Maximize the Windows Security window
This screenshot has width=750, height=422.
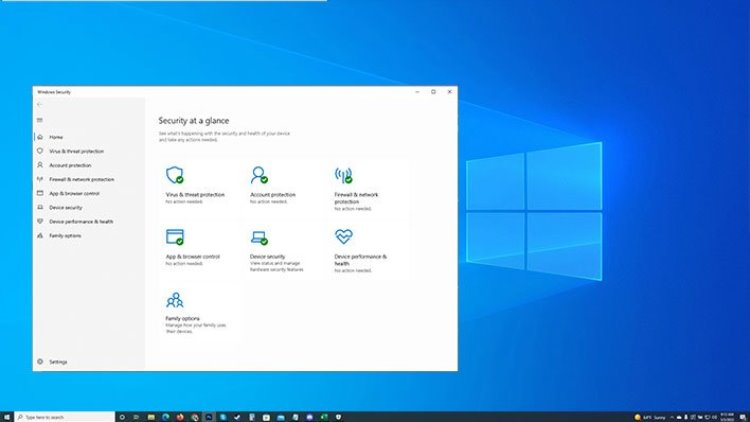point(433,92)
